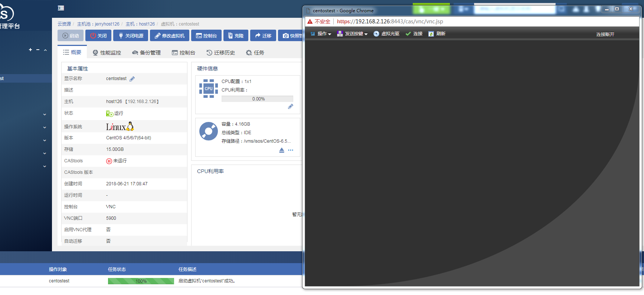Click the storage value 15.00GB

115,149
